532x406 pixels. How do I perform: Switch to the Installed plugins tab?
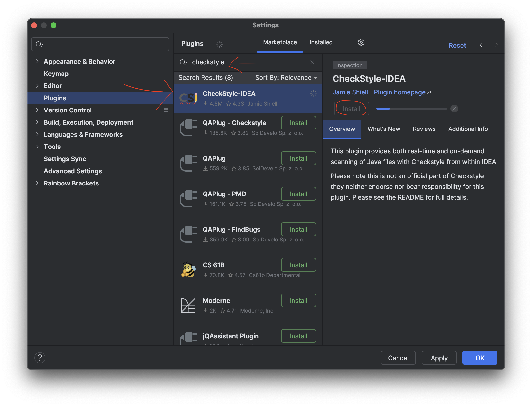pyautogui.click(x=322, y=42)
